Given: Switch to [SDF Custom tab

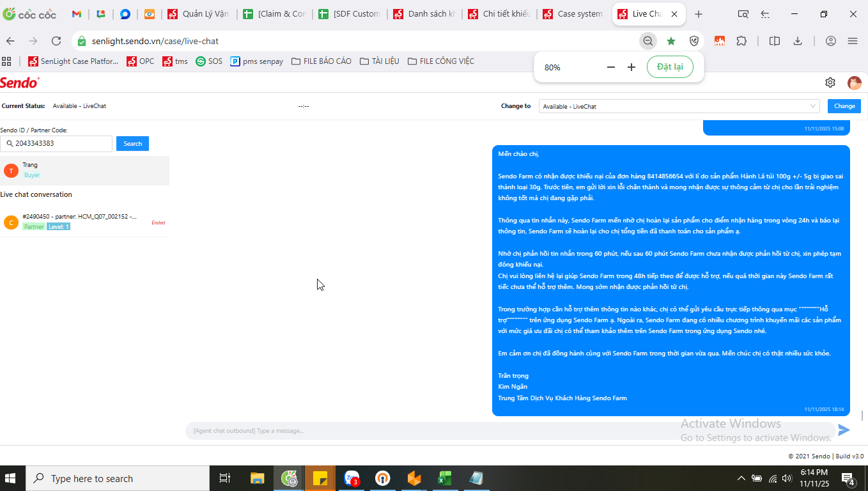Looking at the screenshot, I should (x=350, y=14).
